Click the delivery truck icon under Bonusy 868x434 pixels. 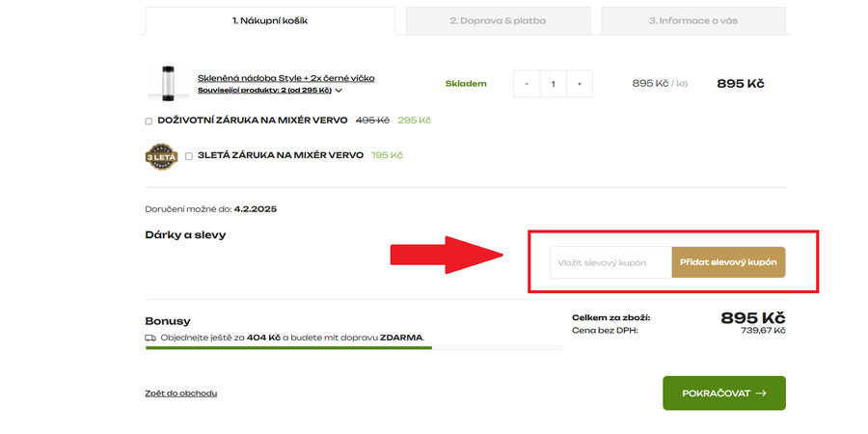point(150,338)
